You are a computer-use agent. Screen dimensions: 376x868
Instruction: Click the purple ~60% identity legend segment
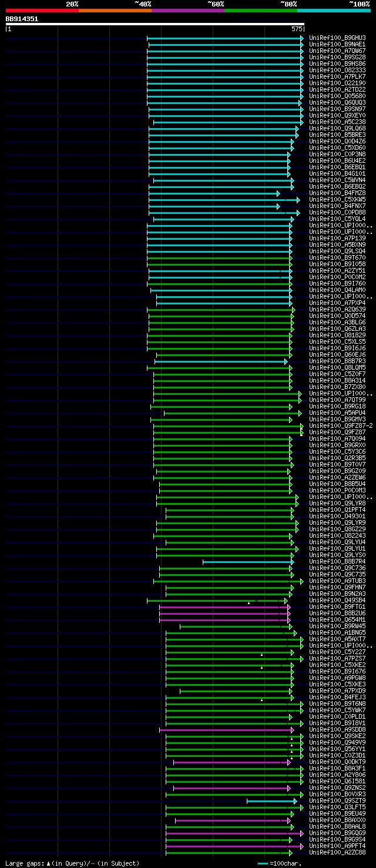(x=188, y=11)
